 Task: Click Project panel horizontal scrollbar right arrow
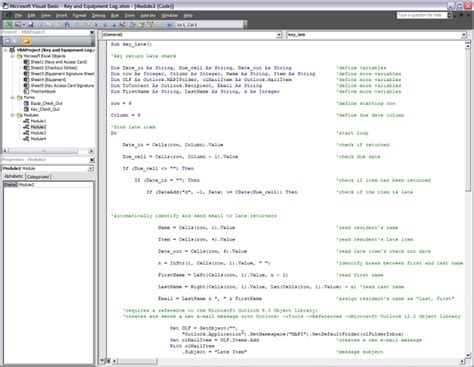click(x=91, y=151)
